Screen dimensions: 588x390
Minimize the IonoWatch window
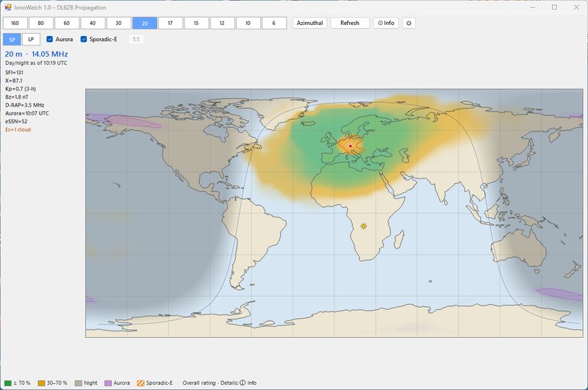tap(533, 7)
